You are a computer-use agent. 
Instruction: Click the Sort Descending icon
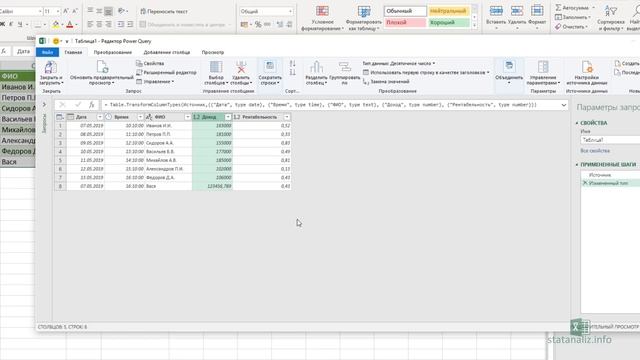click(293, 72)
